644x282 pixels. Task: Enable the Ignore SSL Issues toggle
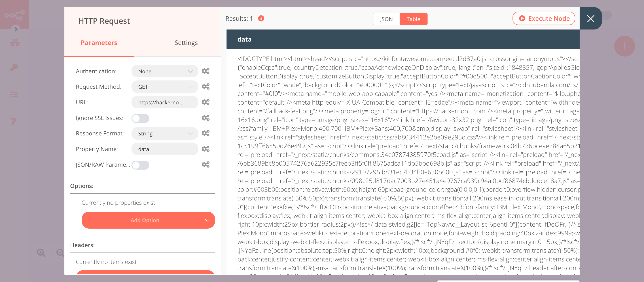point(140,118)
